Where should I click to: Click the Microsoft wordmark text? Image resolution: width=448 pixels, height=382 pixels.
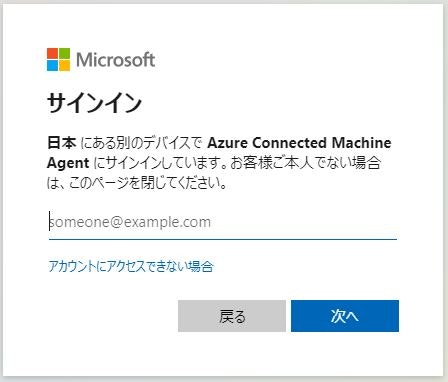point(116,60)
